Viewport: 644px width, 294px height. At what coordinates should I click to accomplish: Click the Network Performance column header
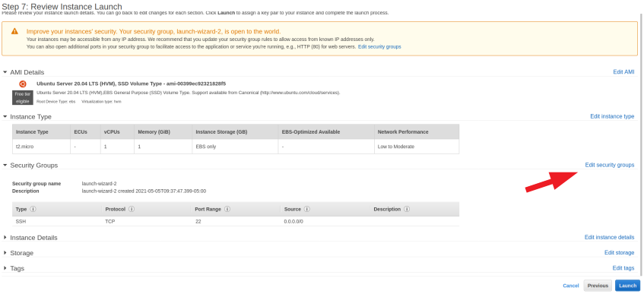[417, 132]
